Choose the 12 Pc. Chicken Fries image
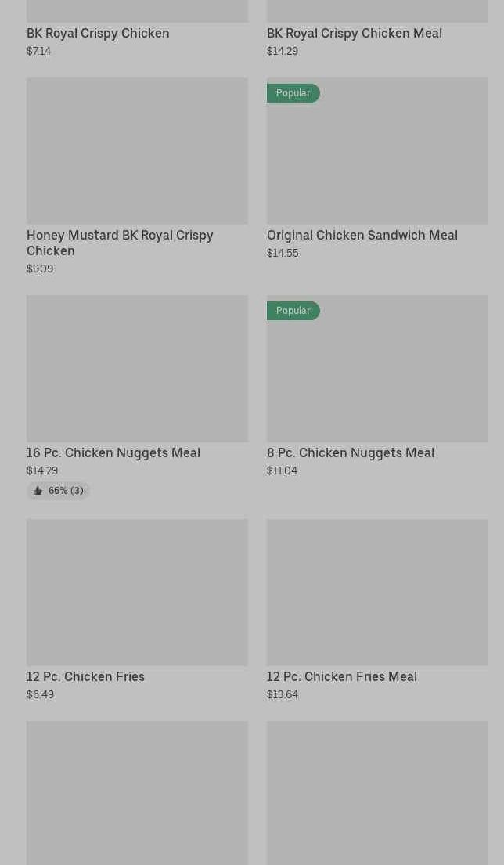Image resolution: width=504 pixels, height=865 pixels. [x=137, y=593]
